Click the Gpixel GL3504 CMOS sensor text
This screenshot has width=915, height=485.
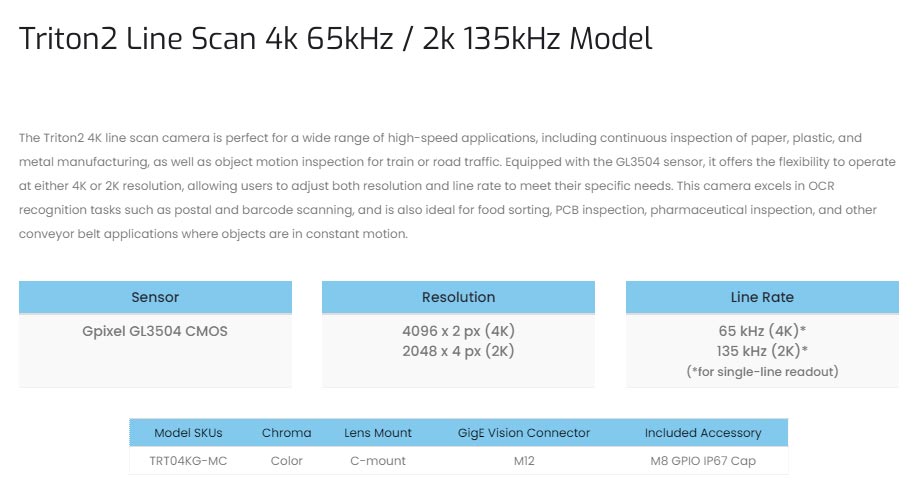[155, 331]
